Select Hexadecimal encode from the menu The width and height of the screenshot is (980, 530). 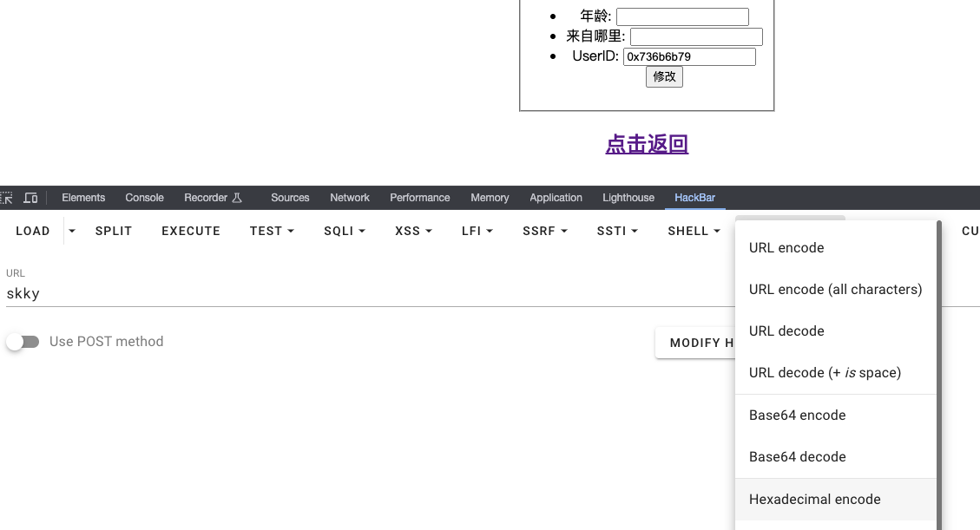814,500
